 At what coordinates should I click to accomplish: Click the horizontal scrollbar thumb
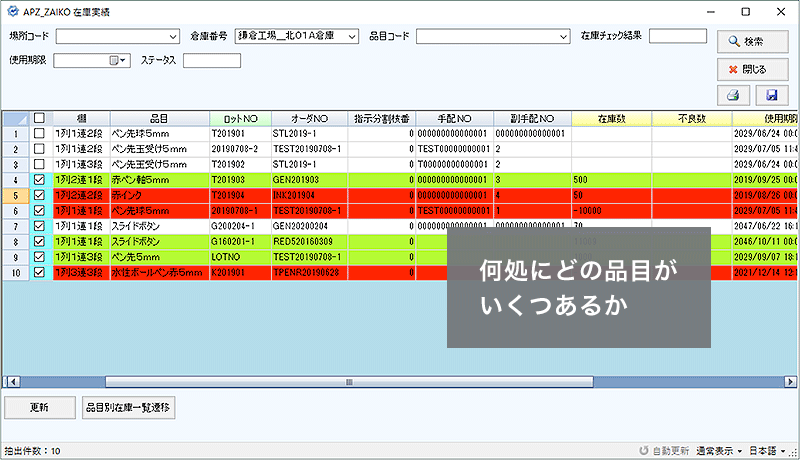pos(350,381)
